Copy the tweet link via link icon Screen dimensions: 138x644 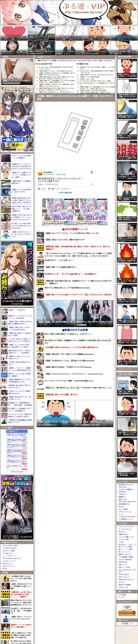(58, 189)
